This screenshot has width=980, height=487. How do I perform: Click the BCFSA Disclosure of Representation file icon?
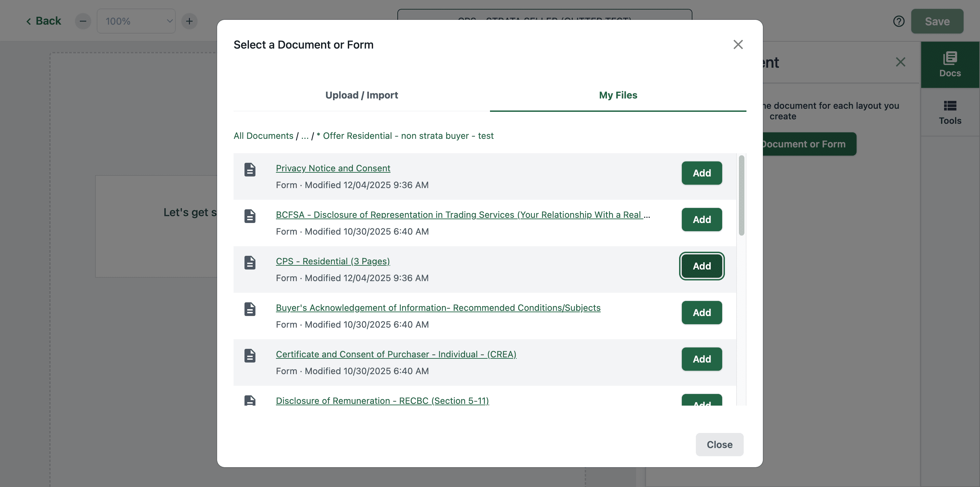(250, 216)
